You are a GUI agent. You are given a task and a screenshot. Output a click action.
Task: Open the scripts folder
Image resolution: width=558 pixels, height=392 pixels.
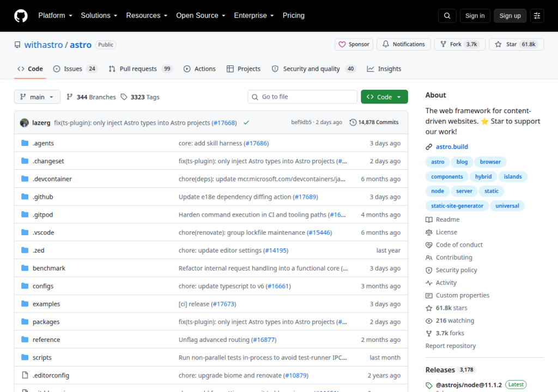[42, 357]
